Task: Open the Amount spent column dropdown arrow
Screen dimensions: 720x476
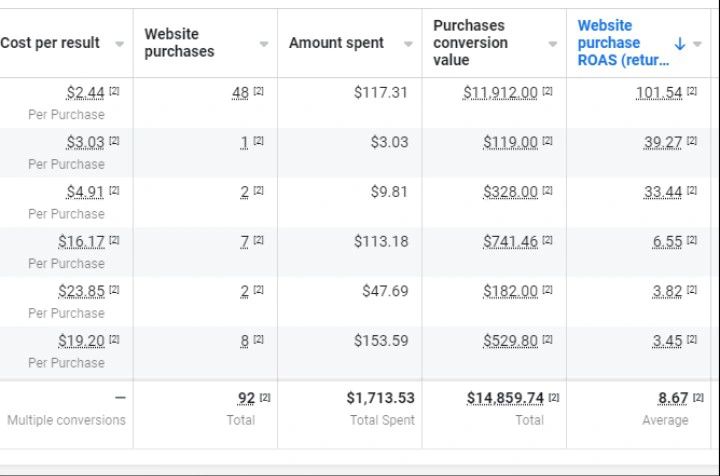Action: (x=408, y=44)
